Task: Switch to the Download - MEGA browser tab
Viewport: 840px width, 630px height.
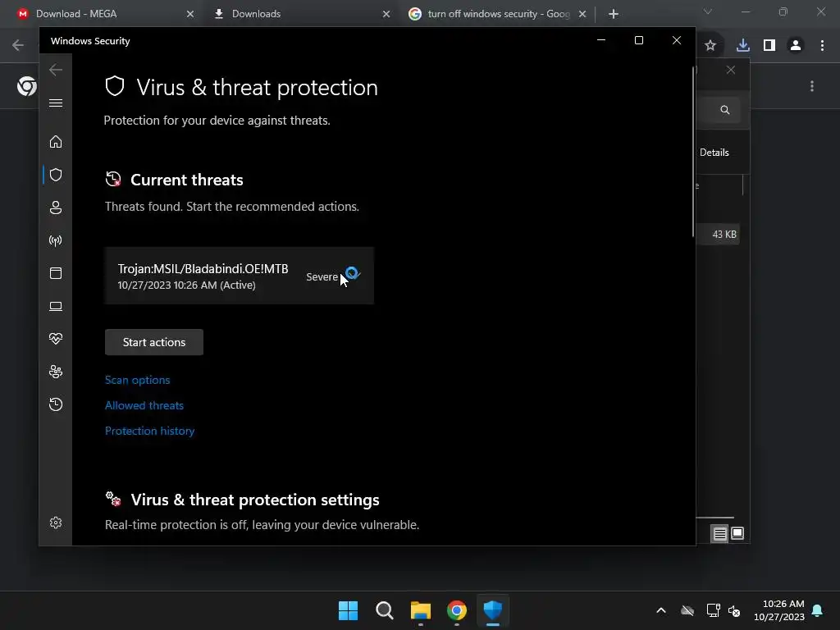Action: click(104, 14)
